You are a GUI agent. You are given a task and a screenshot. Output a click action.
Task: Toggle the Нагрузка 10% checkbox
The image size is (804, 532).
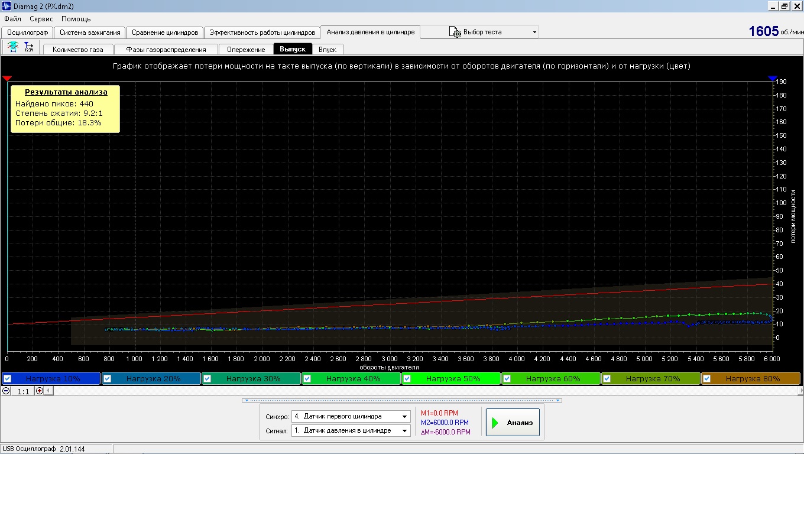point(8,378)
